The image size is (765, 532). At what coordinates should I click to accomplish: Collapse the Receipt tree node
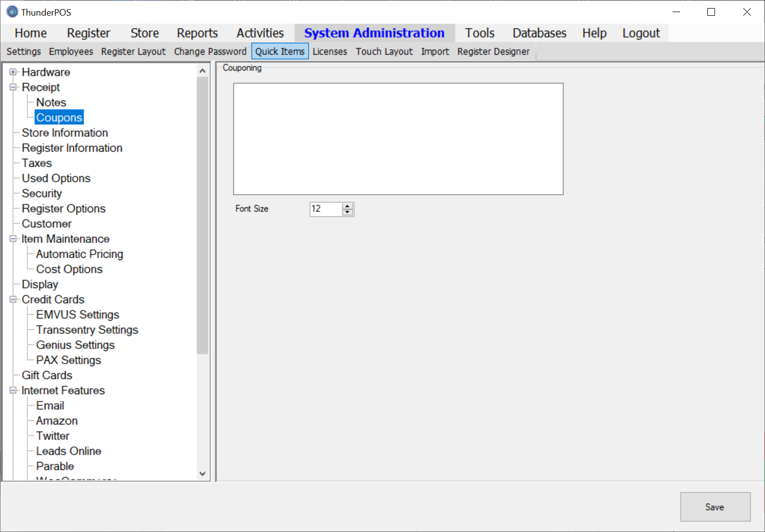13,87
